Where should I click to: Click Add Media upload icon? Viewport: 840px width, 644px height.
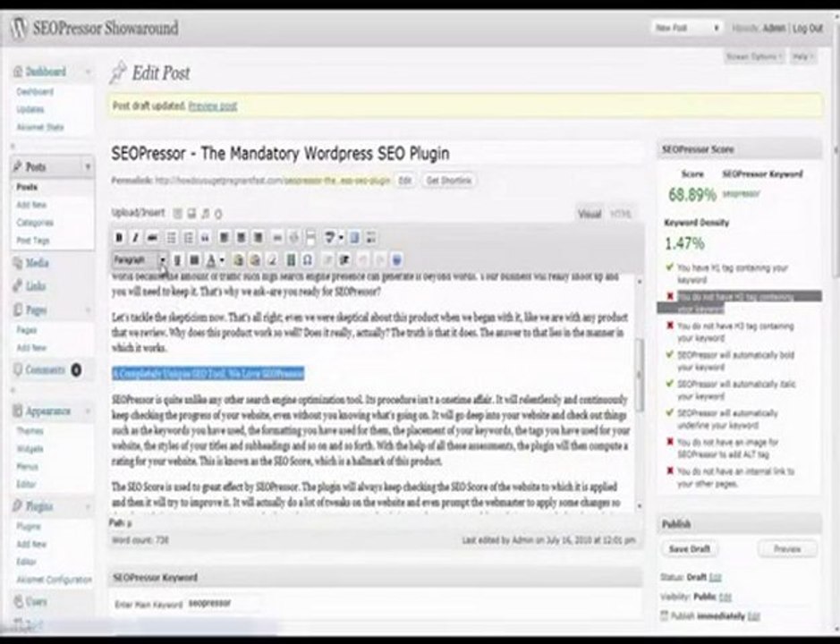[x=218, y=214]
